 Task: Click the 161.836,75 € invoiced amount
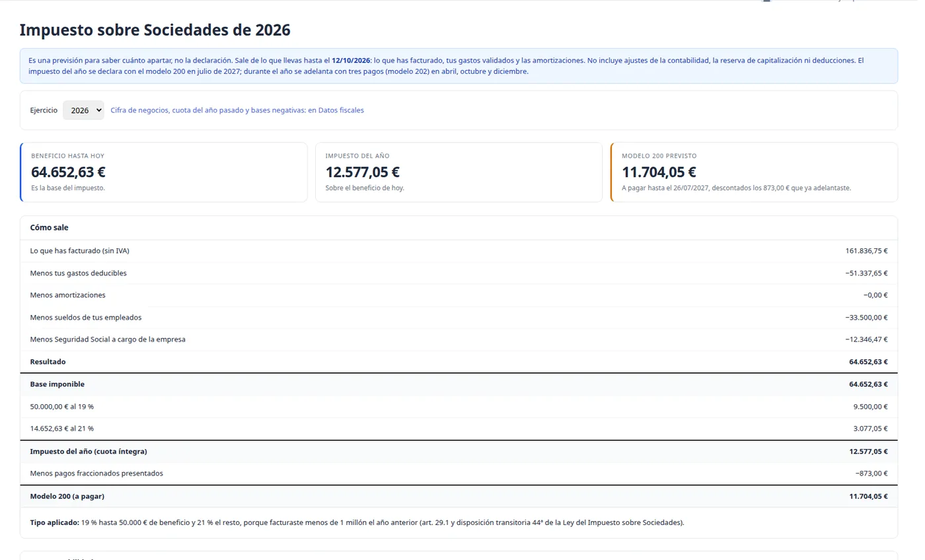pyautogui.click(x=866, y=251)
